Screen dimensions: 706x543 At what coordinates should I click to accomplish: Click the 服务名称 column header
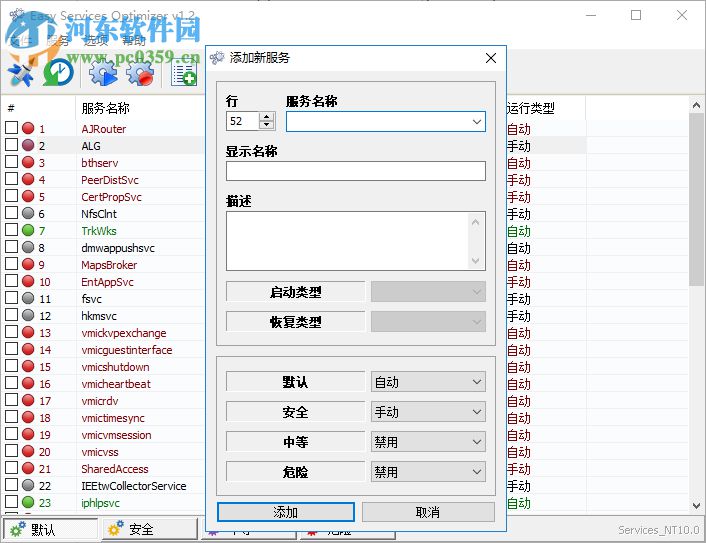140,108
